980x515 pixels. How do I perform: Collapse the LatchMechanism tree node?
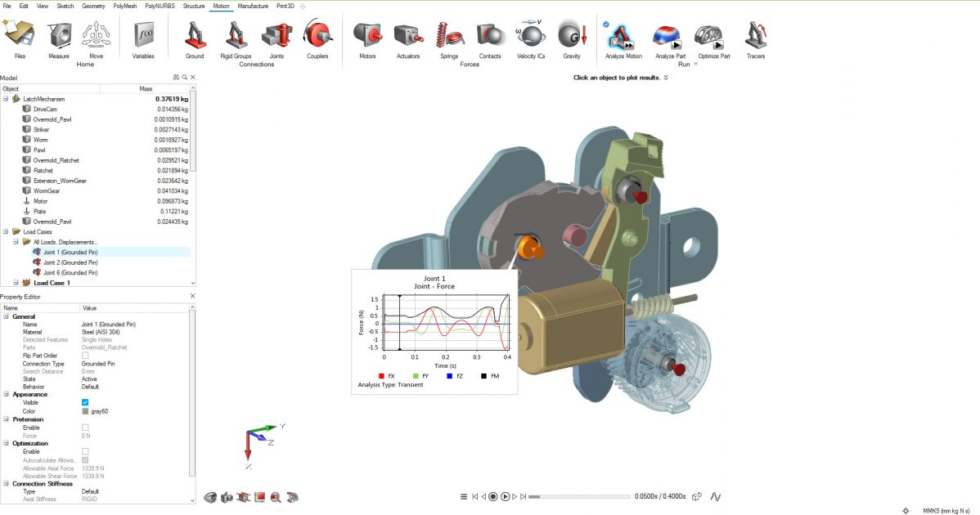point(6,99)
